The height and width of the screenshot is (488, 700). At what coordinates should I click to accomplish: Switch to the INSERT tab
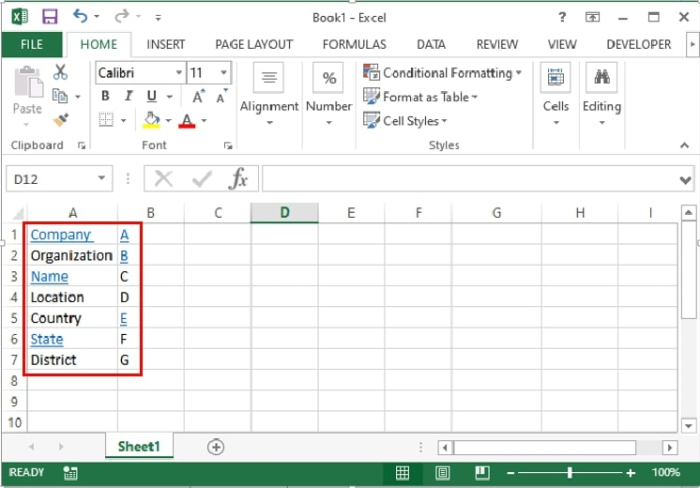[166, 44]
